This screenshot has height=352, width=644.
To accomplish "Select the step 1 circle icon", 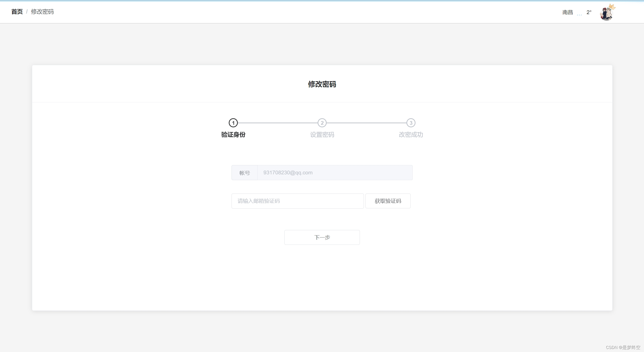I will coord(233,123).
